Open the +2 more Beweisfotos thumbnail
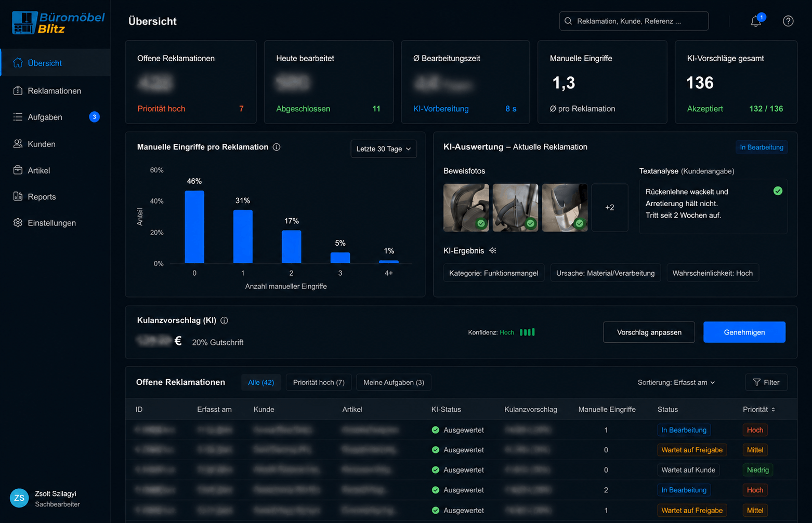This screenshot has height=523, width=812. tap(610, 208)
